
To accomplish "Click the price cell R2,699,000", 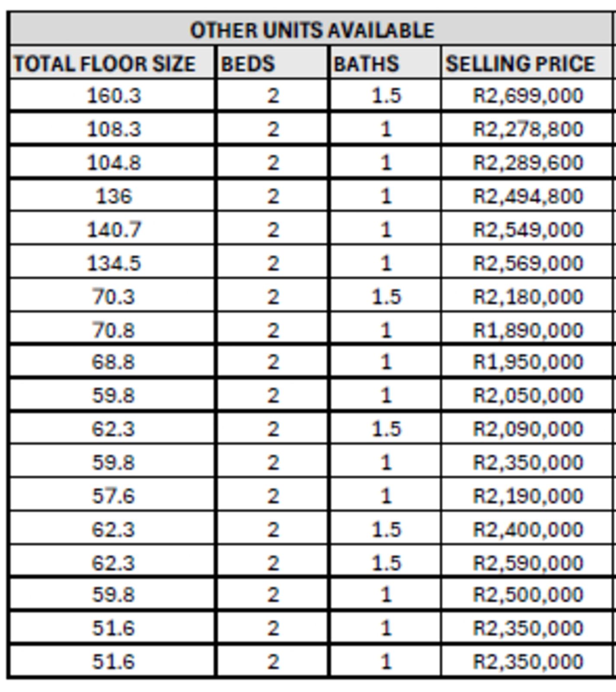I will [x=528, y=96].
